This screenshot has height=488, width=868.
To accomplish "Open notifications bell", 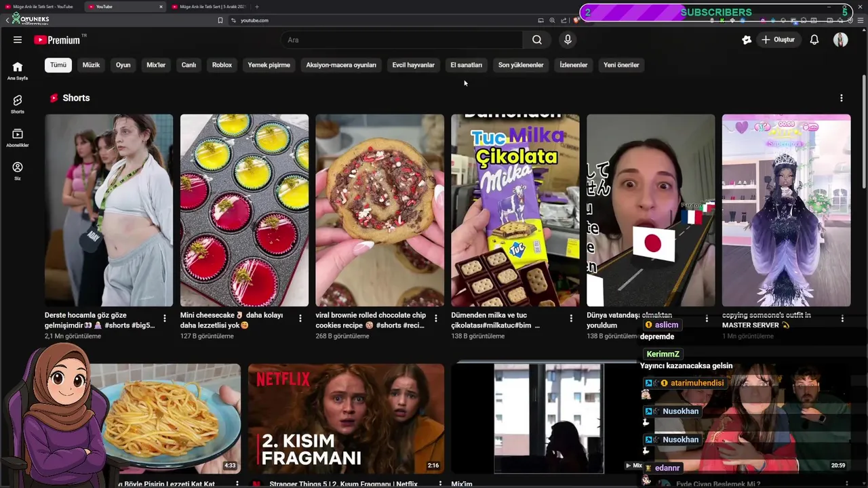I will (x=814, y=40).
